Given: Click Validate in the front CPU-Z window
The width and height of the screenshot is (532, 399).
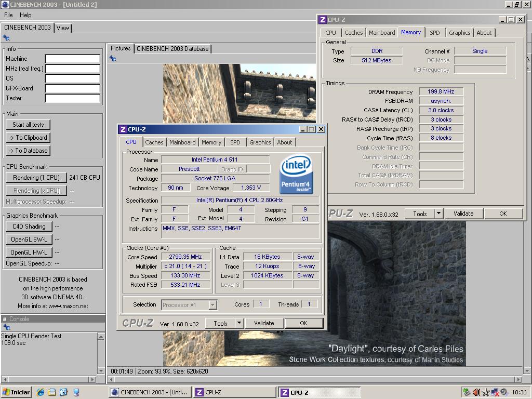Looking at the screenshot, I should pyautogui.click(x=264, y=323).
